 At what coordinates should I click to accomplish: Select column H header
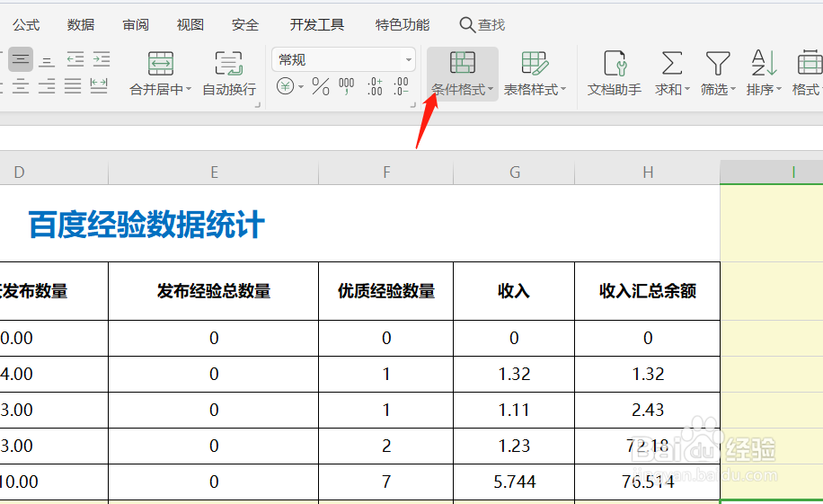[x=648, y=172]
